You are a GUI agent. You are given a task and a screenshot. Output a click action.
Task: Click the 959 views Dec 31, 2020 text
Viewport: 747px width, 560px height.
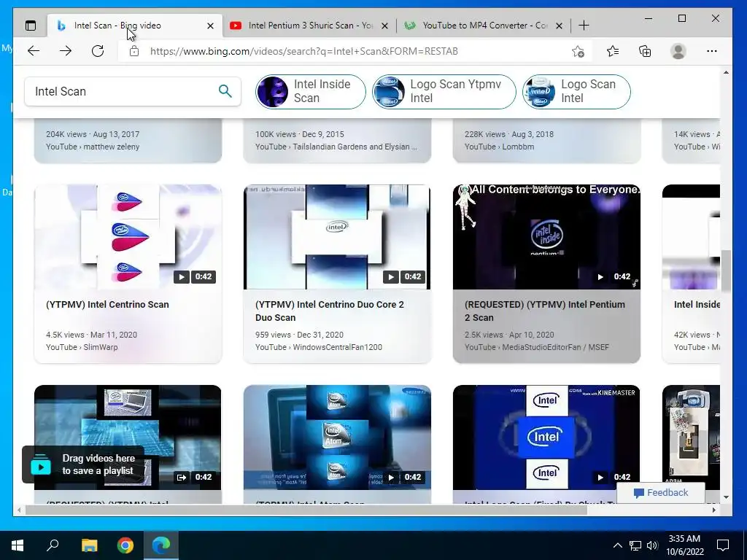coord(299,335)
